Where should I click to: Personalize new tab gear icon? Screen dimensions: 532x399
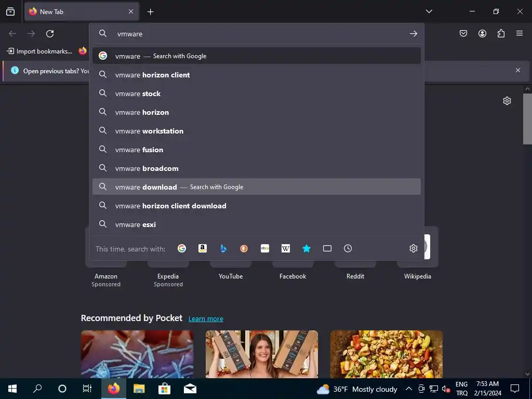pyautogui.click(x=507, y=101)
